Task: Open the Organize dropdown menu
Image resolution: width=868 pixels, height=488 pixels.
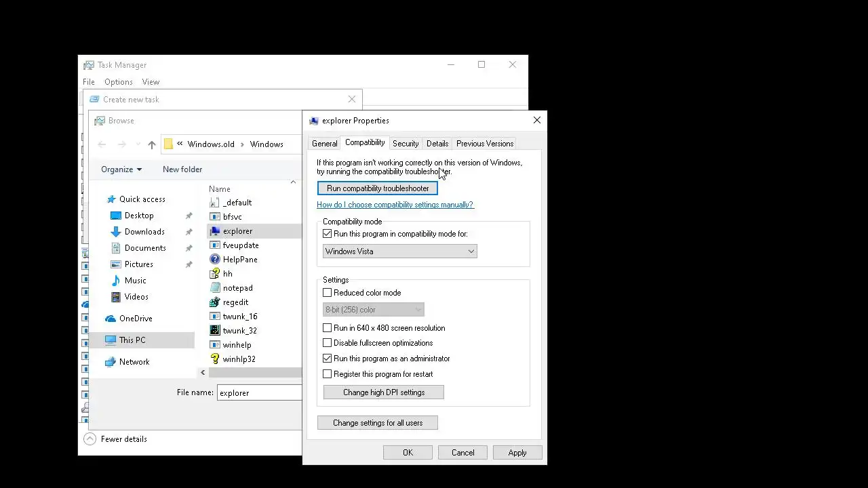Action: pos(121,169)
